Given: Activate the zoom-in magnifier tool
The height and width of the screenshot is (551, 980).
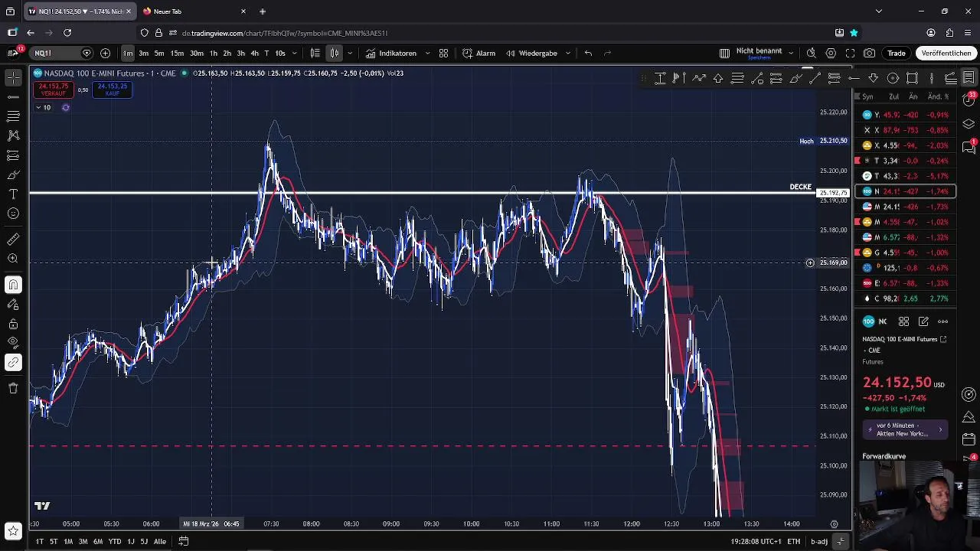Looking at the screenshot, I should coord(13,259).
